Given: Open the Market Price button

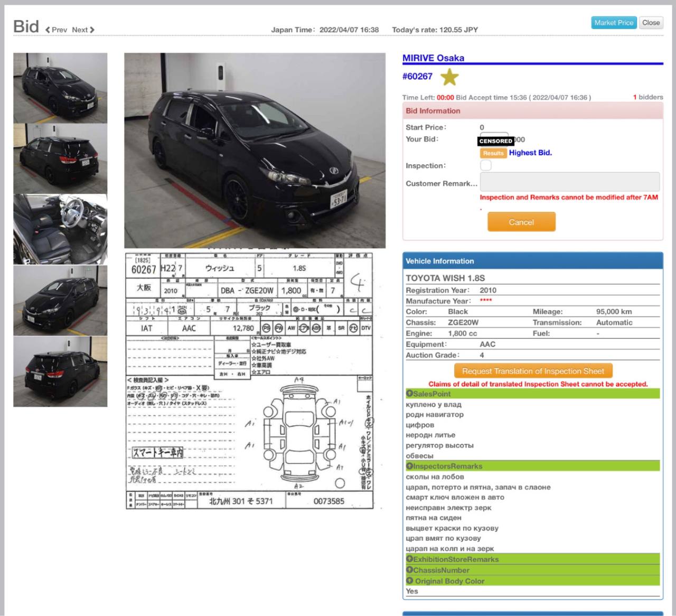Looking at the screenshot, I should 614,23.
